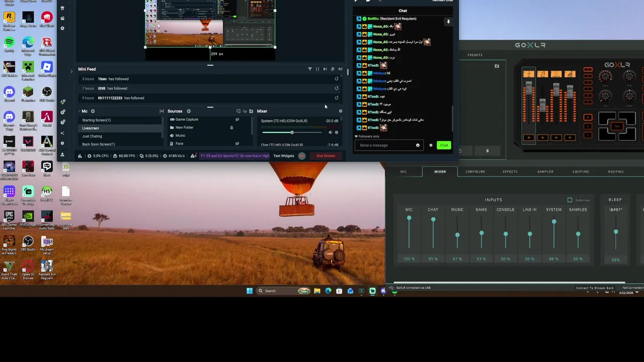Open File Explorer from taskbar

tap(317, 291)
